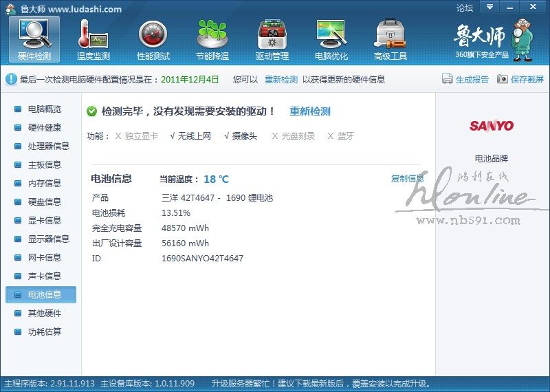Viewport: 550px width, 392px height.
Task: Click the 主设备库版本 status bar entry
Action: [x=147, y=384]
